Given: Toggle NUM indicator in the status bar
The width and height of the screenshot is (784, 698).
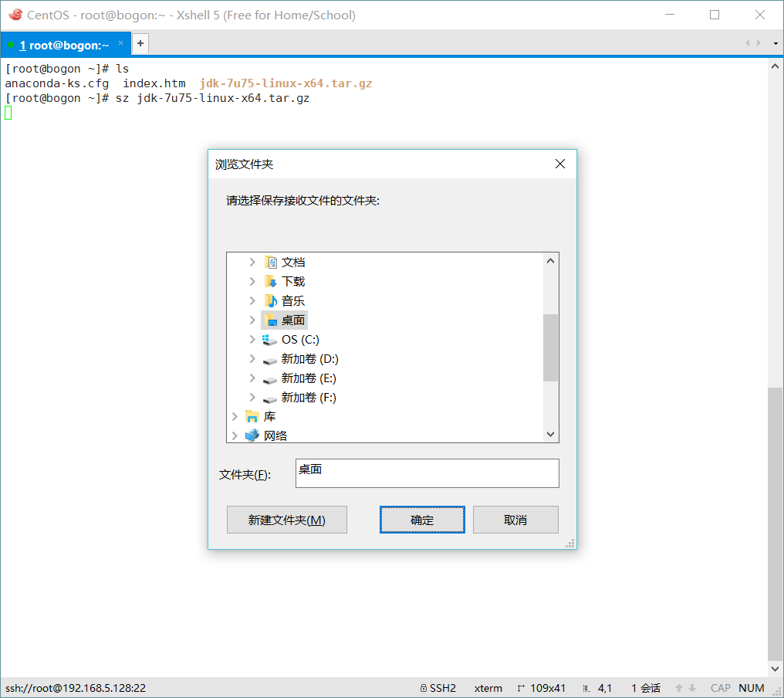Looking at the screenshot, I should 751,687.
